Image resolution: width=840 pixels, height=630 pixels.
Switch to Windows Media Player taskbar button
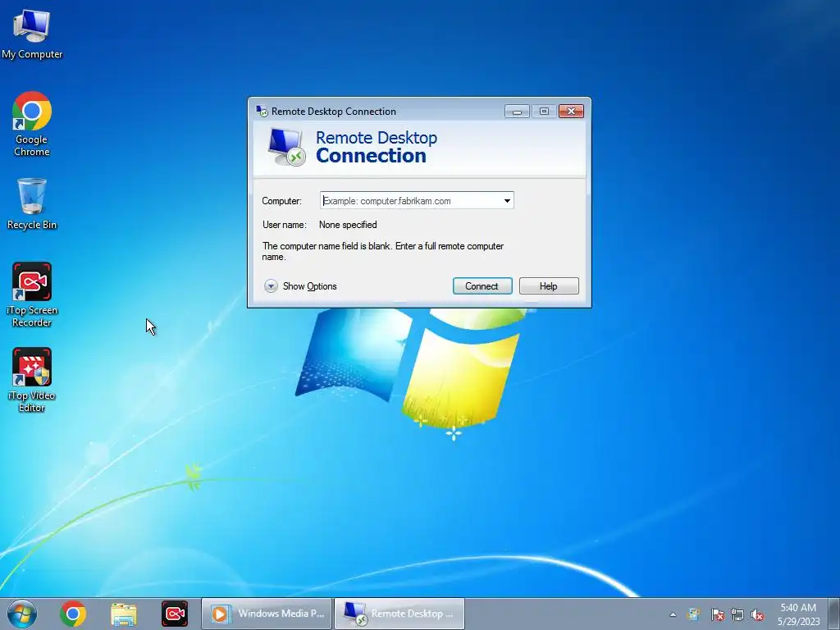coord(267,614)
